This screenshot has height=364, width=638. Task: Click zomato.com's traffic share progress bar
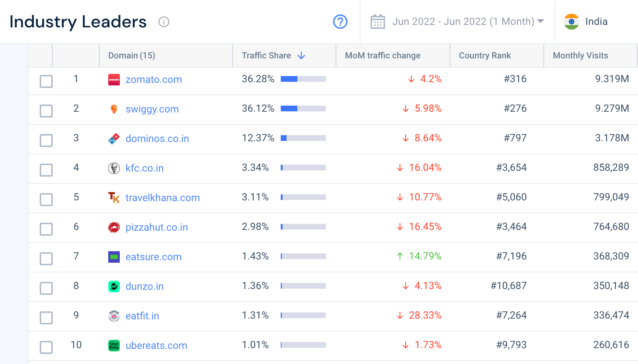[303, 79]
